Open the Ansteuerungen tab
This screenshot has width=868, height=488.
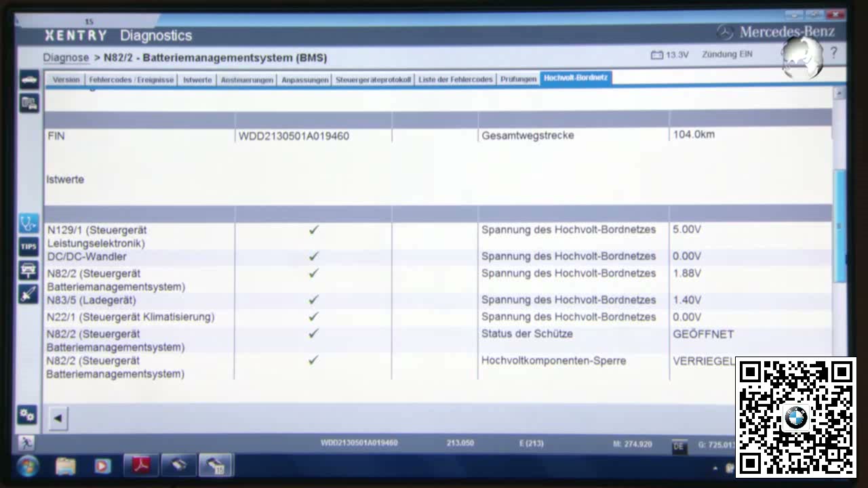247,79
